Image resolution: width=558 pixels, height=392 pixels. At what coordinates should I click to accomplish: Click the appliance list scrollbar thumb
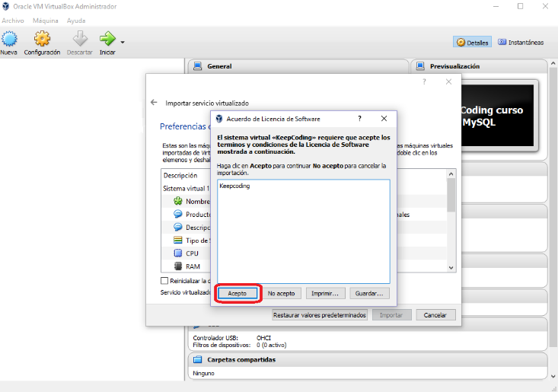click(x=451, y=196)
